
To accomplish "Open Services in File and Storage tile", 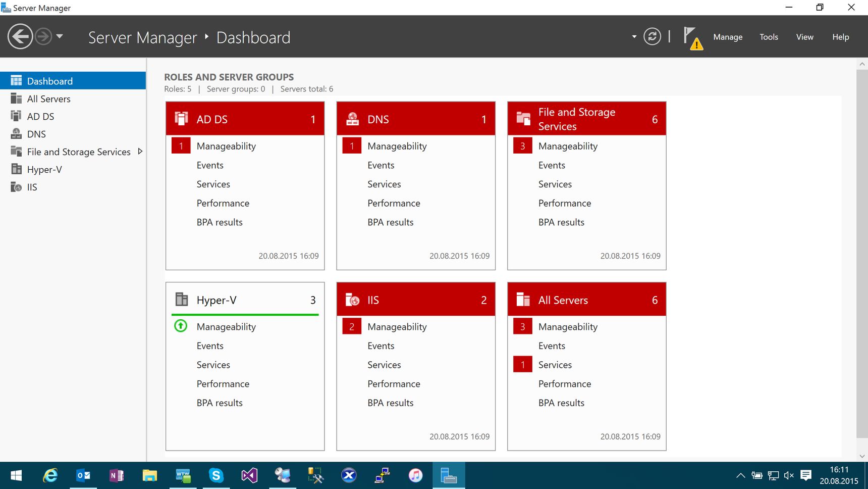I will click(x=555, y=184).
